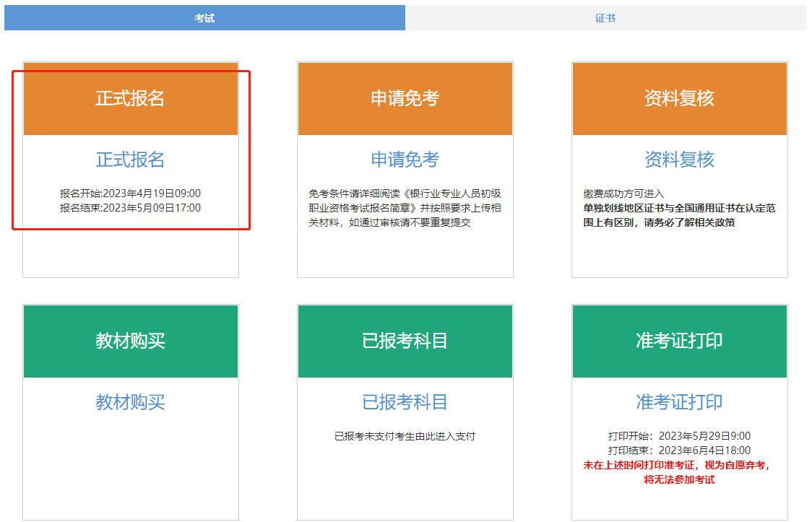Click the 打印开始 date text

[679, 436]
